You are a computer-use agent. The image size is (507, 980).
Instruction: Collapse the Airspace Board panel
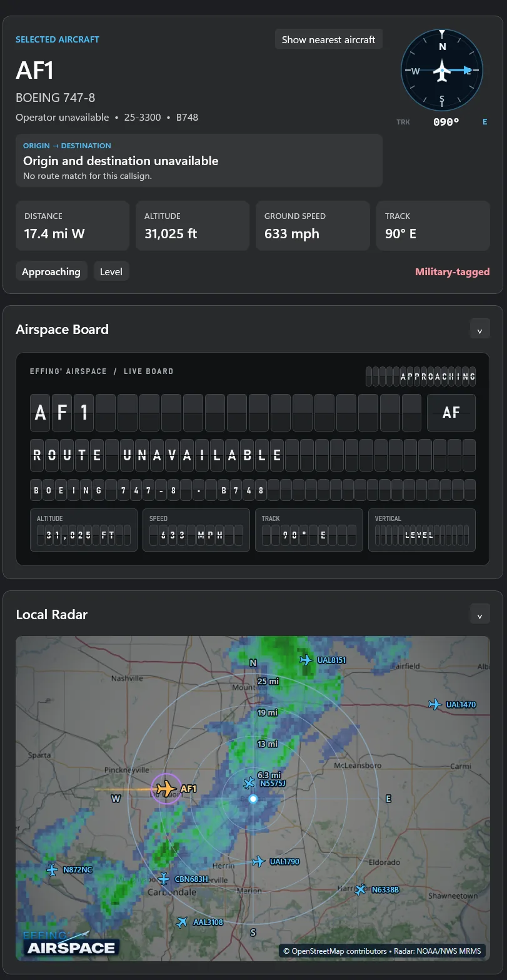479,330
